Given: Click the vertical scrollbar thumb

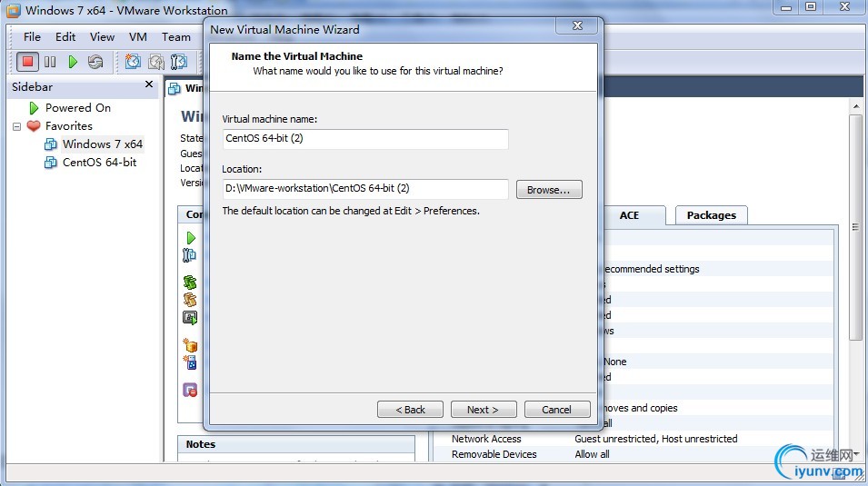Looking at the screenshot, I should tap(856, 227).
